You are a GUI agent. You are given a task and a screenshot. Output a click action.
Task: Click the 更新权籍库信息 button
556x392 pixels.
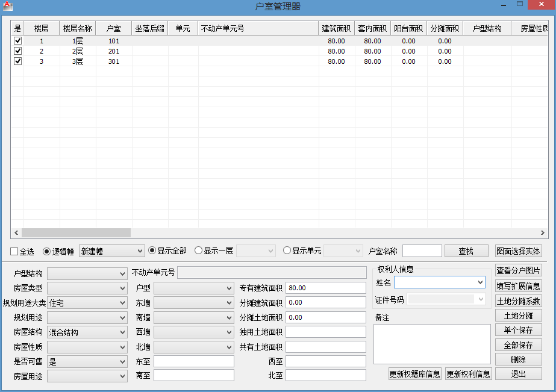click(415, 374)
